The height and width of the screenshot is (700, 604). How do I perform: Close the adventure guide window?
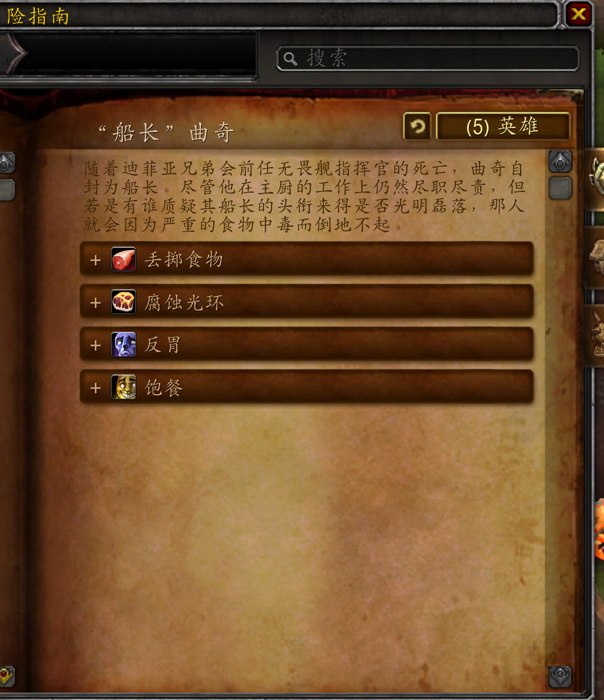(578, 14)
